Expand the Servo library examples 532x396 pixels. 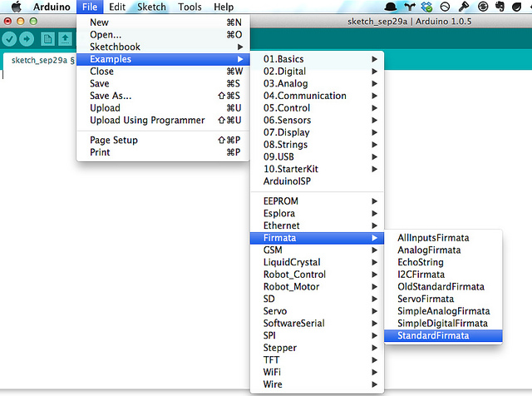[317, 311]
